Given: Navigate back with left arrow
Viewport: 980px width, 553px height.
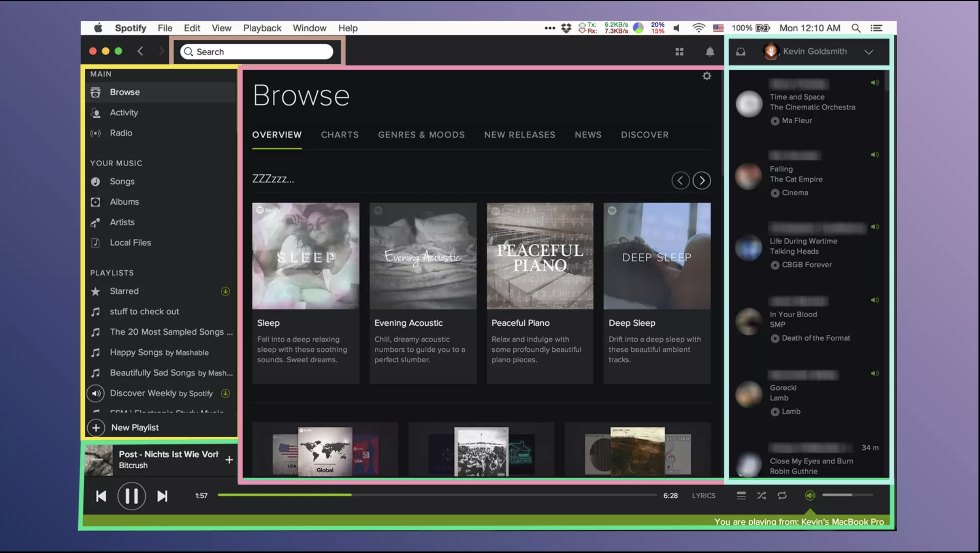Looking at the screenshot, I should tap(140, 51).
